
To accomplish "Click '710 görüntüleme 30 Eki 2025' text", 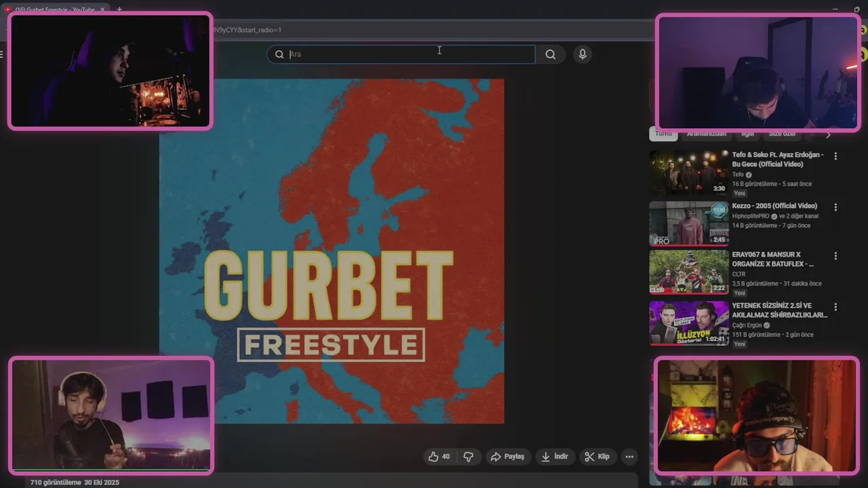I will coord(75,483).
